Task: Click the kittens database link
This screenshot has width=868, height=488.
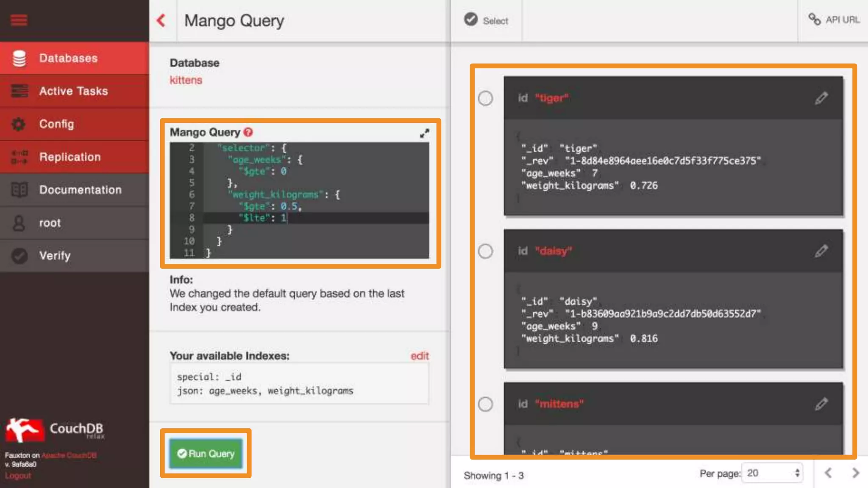Action: click(x=186, y=80)
